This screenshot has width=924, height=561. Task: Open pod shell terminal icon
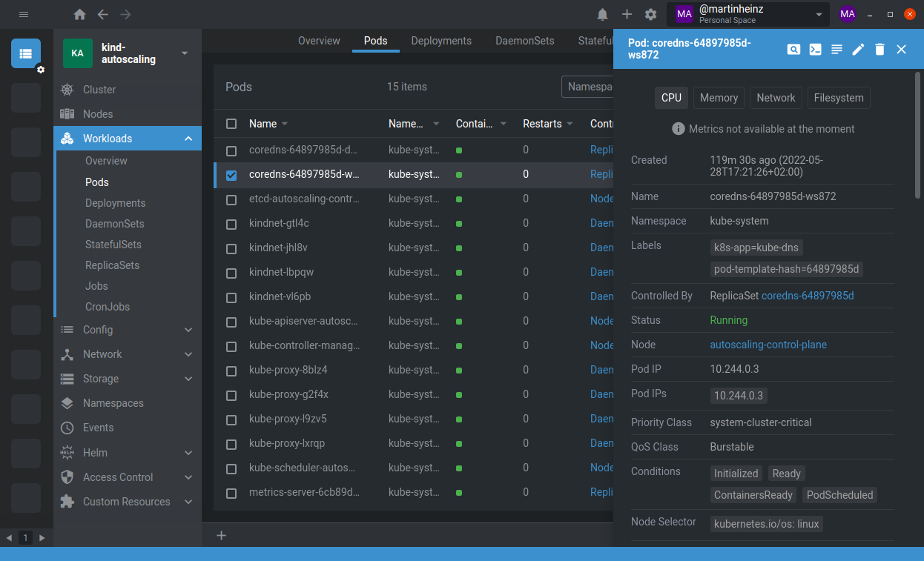tap(815, 50)
